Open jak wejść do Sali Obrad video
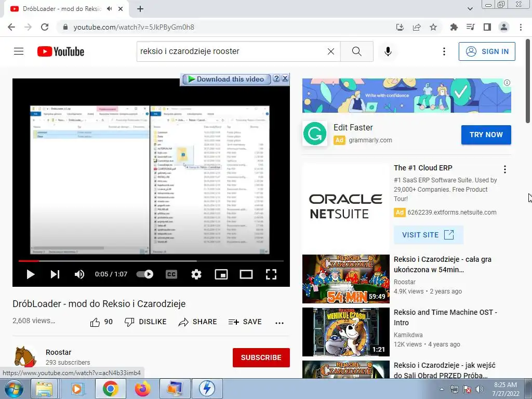 coord(445,370)
